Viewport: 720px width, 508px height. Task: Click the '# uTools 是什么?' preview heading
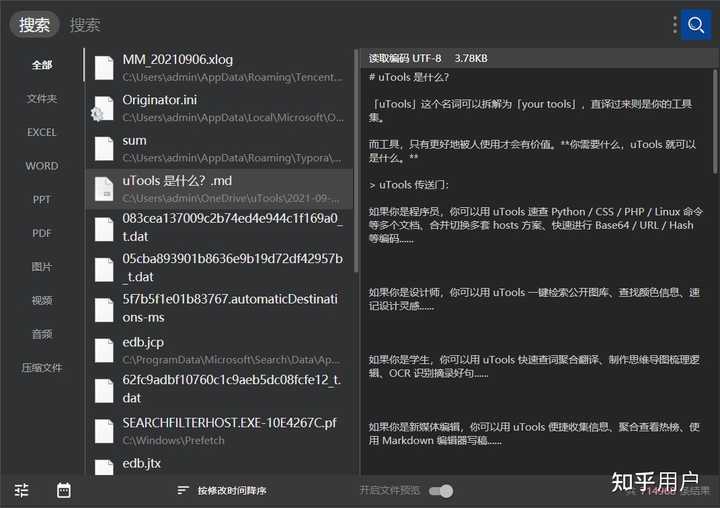click(409, 77)
